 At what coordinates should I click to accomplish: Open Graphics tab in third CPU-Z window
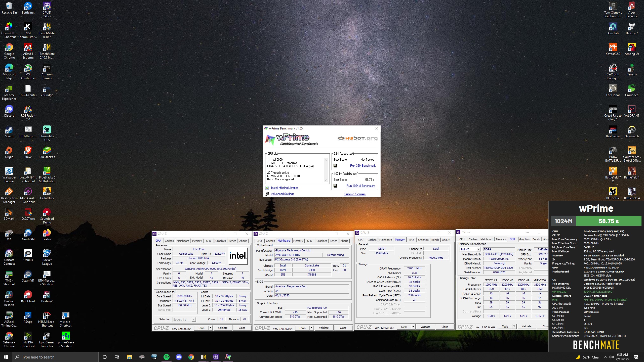[x=423, y=240]
